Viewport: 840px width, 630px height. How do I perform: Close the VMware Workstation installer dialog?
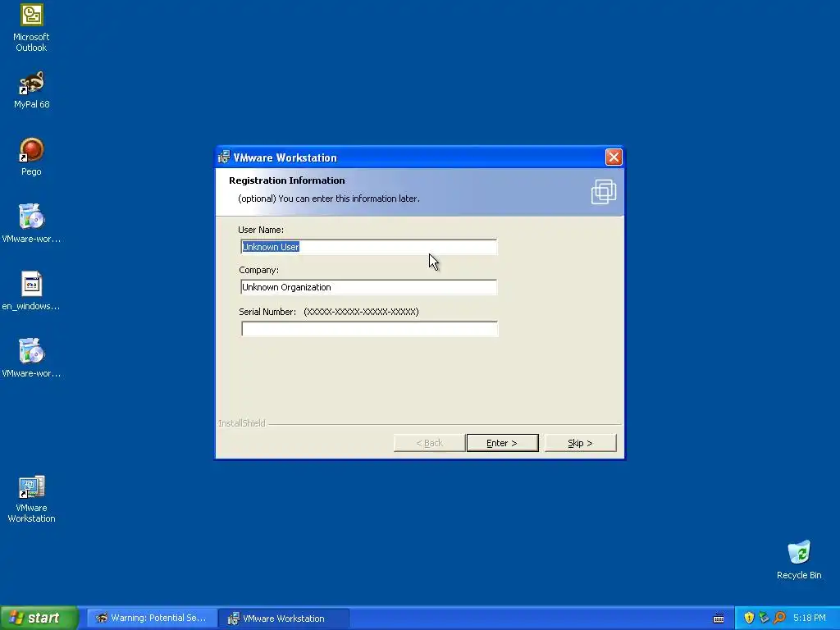(614, 157)
